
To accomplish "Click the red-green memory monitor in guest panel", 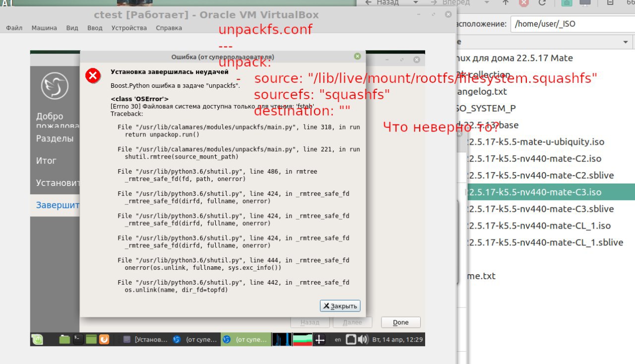I will click(x=302, y=340).
